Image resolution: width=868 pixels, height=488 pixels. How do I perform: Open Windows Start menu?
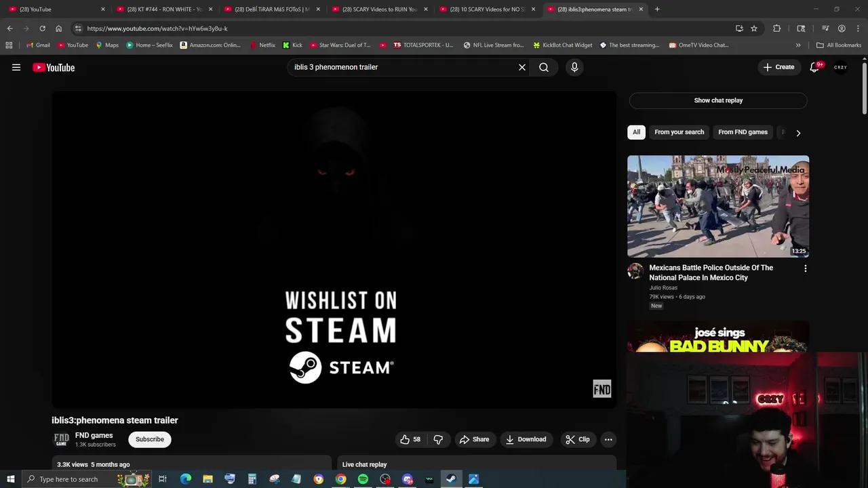tap(10, 479)
